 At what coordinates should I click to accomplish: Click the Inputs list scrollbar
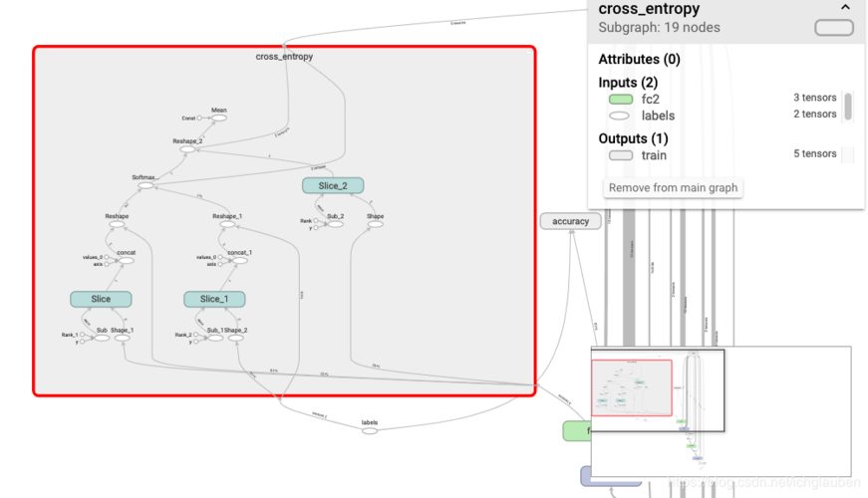coord(847,107)
